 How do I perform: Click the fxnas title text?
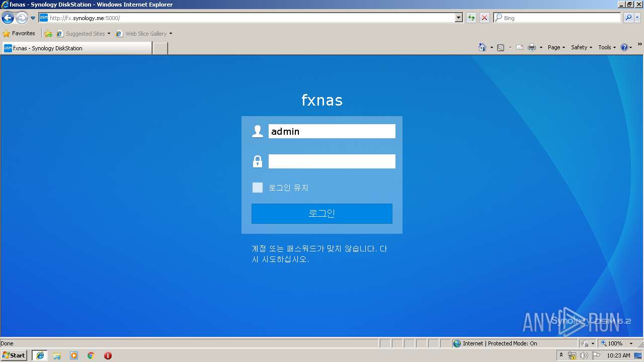(x=322, y=100)
